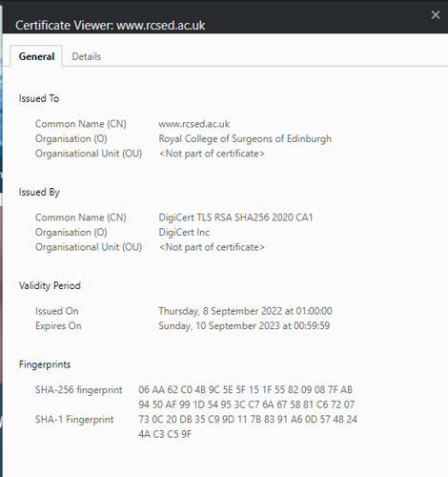
Task: Click Issued By organisational unit not-part value
Action: click(x=212, y=247)
